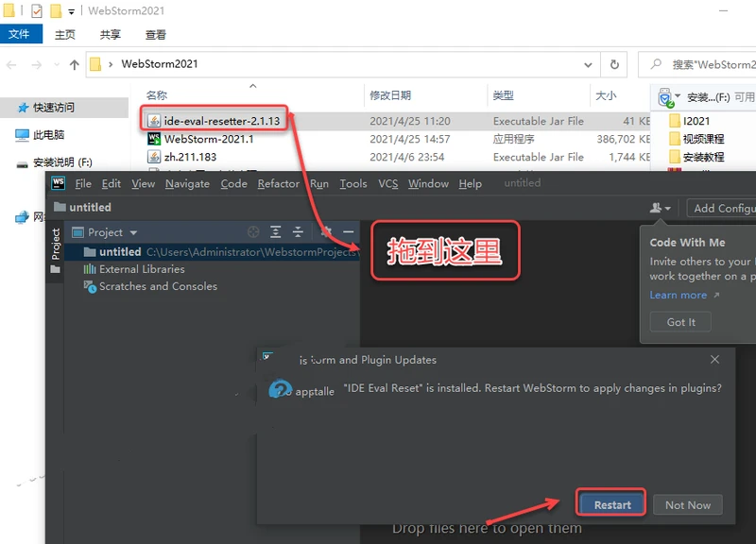Click the crosshair Select Opened File icon
Image resolution: width=756 pixels, height=544 pixels.
[x=253, y=231]
